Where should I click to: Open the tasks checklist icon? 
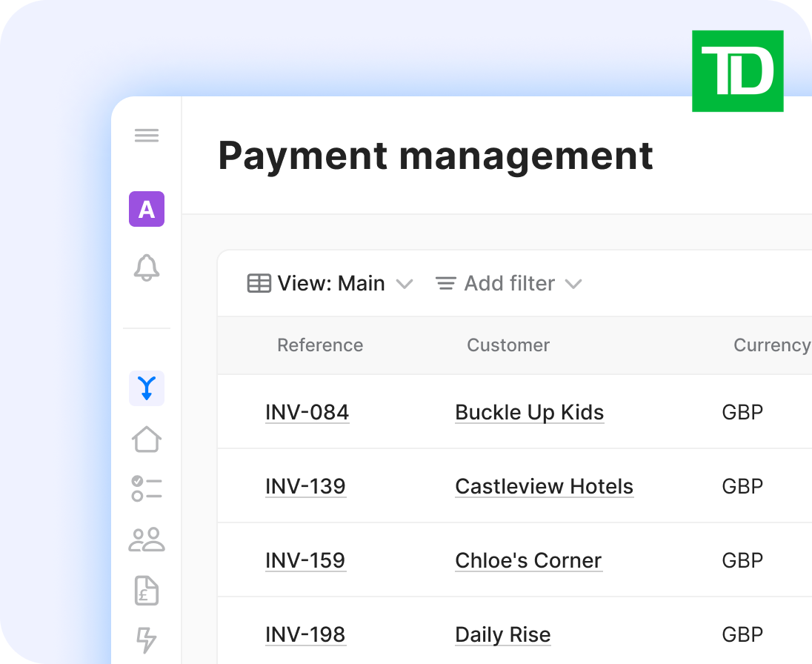(x=146, y=489)
